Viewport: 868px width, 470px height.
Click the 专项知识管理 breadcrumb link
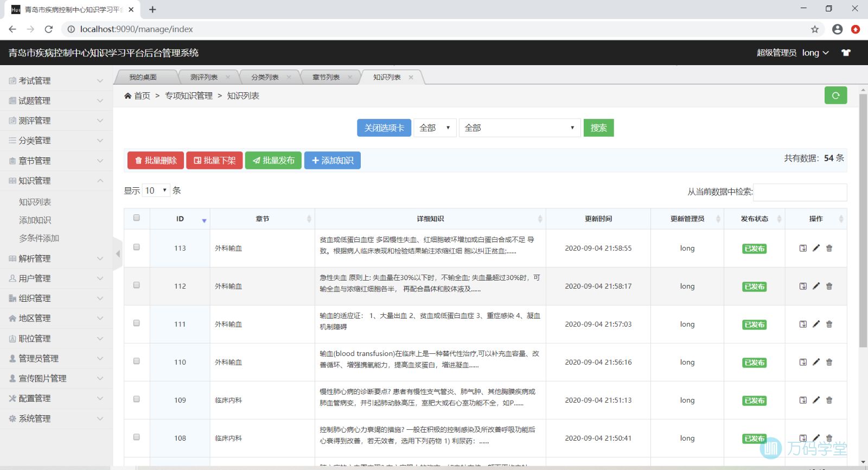(189, 96)
